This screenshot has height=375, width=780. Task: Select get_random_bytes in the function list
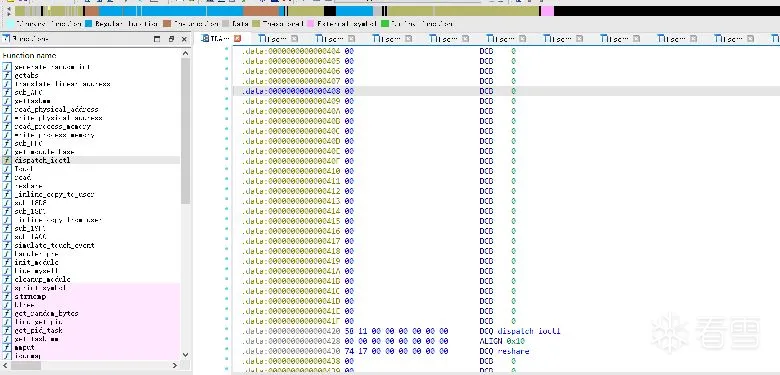[x=46, y=313]
